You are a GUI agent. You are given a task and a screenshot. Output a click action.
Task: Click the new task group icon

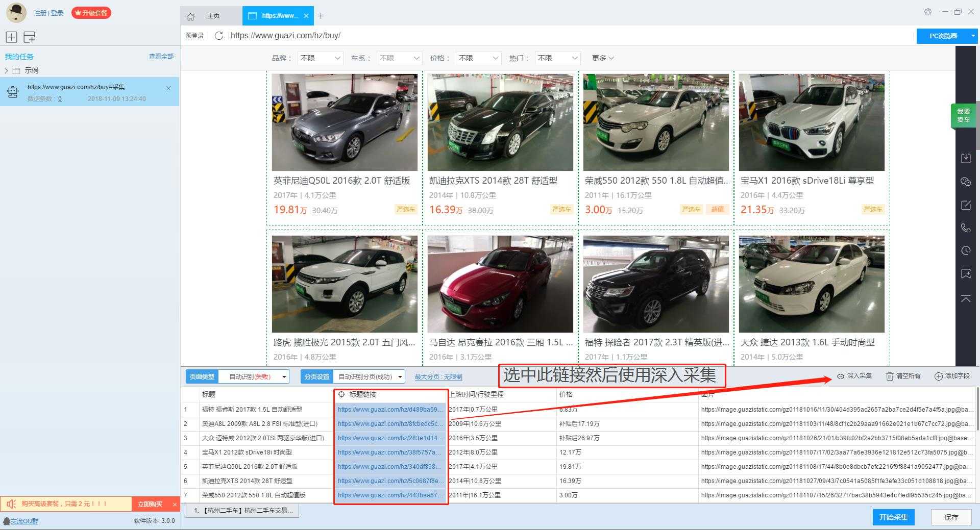click(x=30, y=37)
